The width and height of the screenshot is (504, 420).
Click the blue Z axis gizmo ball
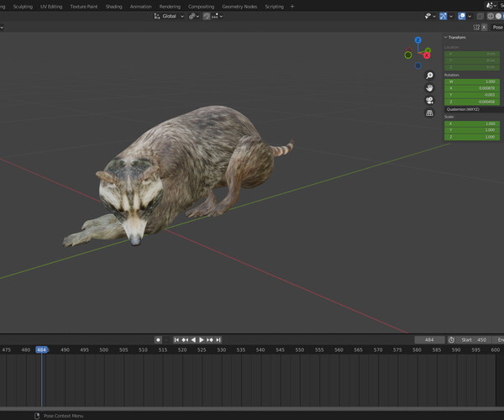417,40
